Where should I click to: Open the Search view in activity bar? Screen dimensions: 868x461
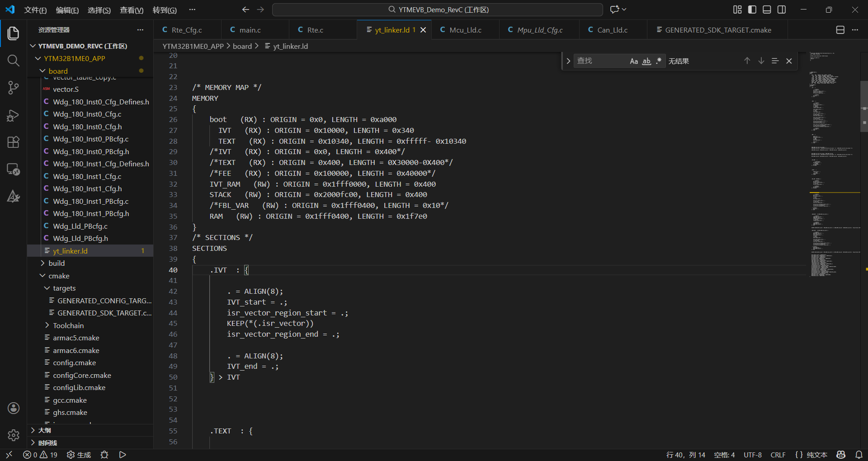pos(13,61)
